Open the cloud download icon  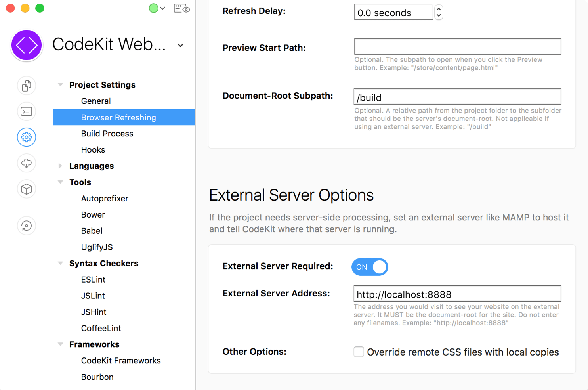[27, 163]
